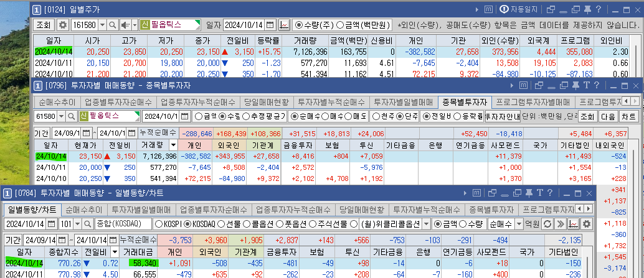Image resolution: width=644 pixels, height=278 pixels.
Task: Open settings gear in 일별주가 window
Action: (x=62, y=25)
